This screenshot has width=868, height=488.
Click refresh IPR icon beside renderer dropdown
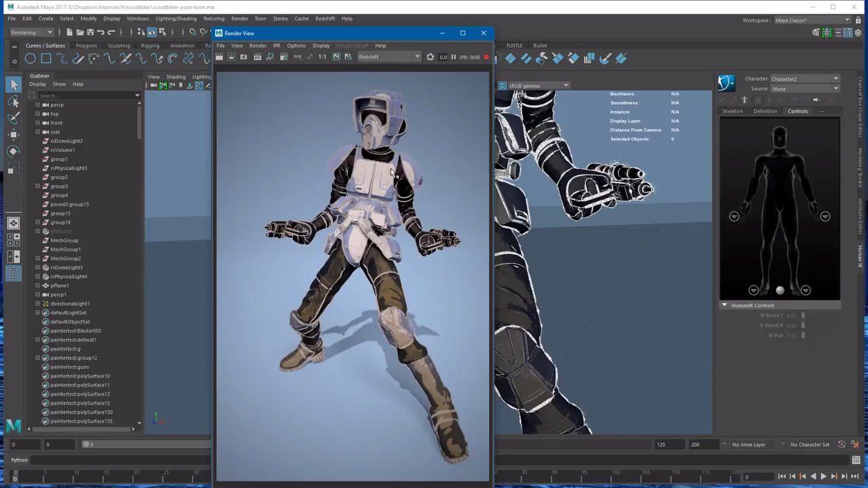coord(430,57)
